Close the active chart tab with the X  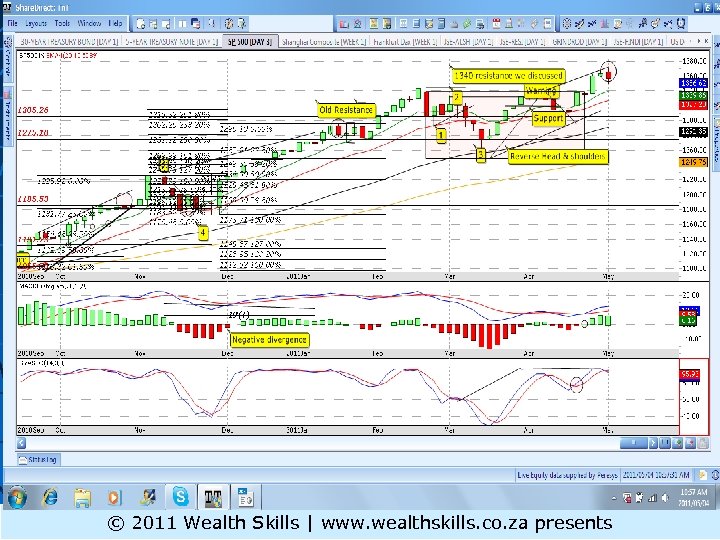[x=706, y=41]
